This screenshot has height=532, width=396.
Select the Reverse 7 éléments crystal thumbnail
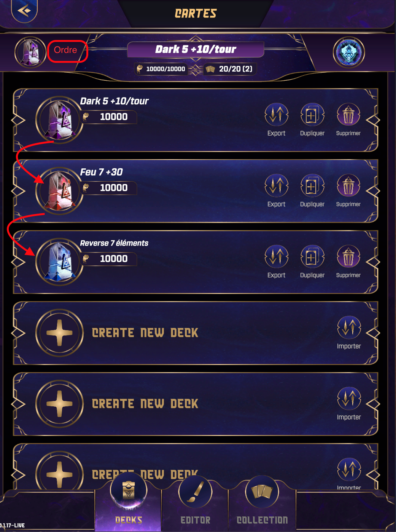(59, 262)
